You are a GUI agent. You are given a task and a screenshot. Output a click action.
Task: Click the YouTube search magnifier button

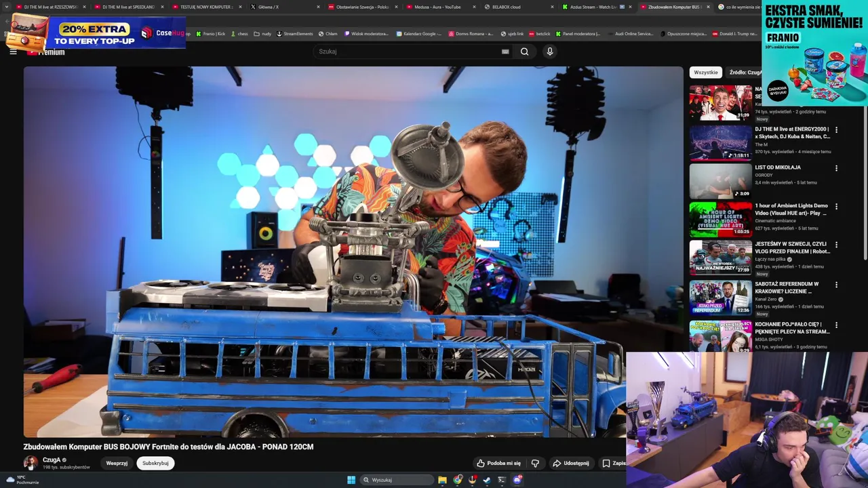pyautogui.click(x=524, y=52)
